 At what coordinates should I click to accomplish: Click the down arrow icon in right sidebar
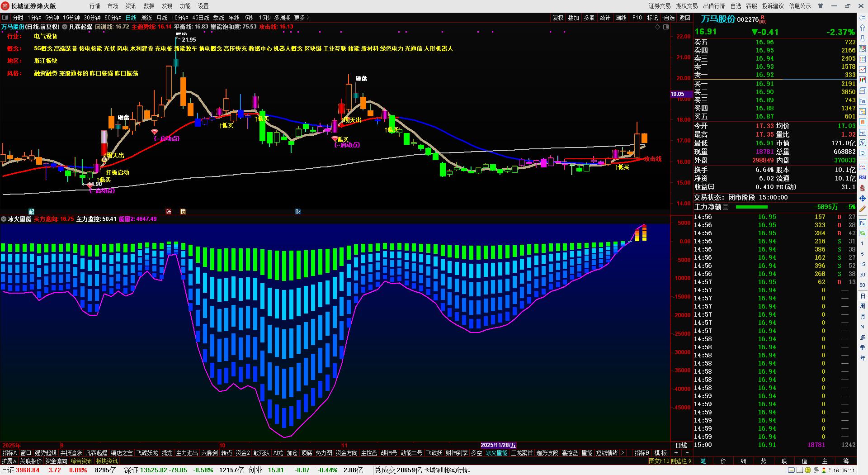point(863,38)
